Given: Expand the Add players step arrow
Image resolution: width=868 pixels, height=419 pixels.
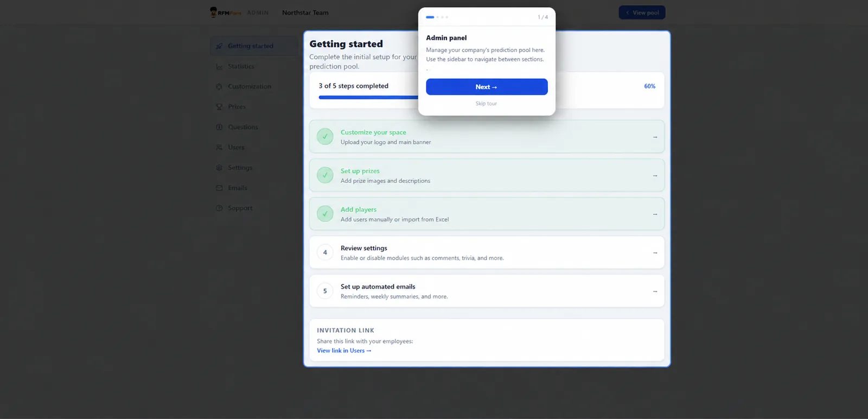Looking at the screenshot, I should click(x=655, y=214).
